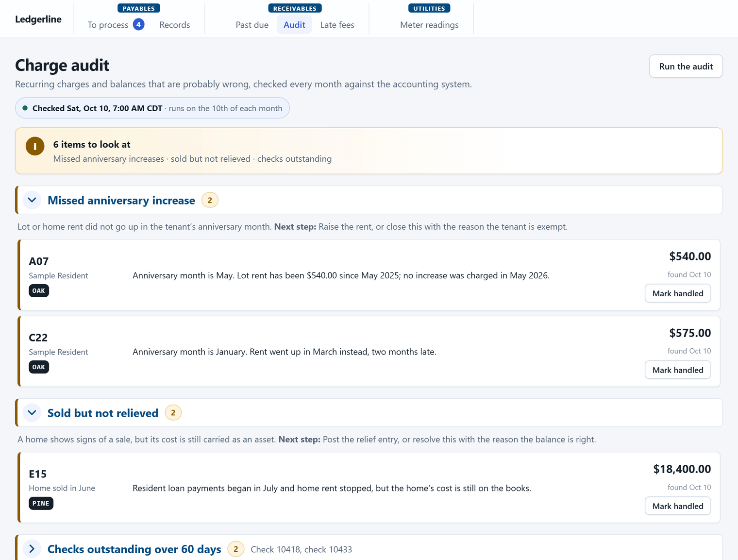
Task: Click the PINE tag on home E15
Action: (41, 504)
